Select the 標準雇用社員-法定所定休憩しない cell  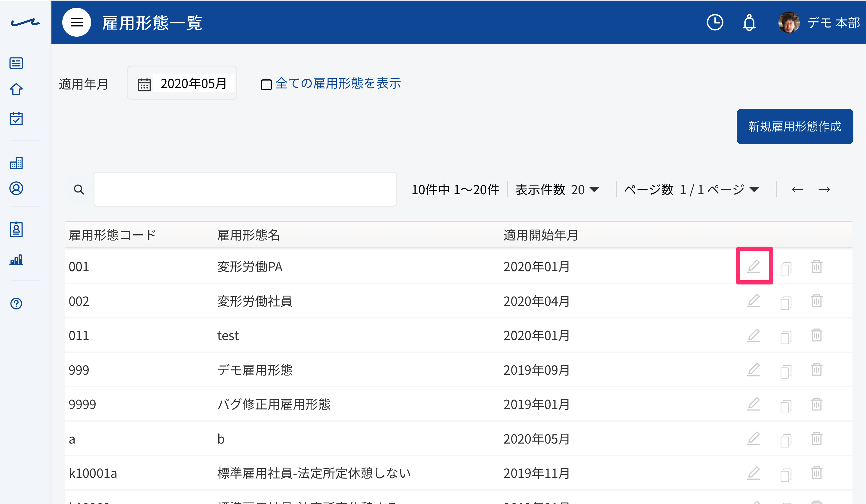pyautogui.click(x=314, y=473)
